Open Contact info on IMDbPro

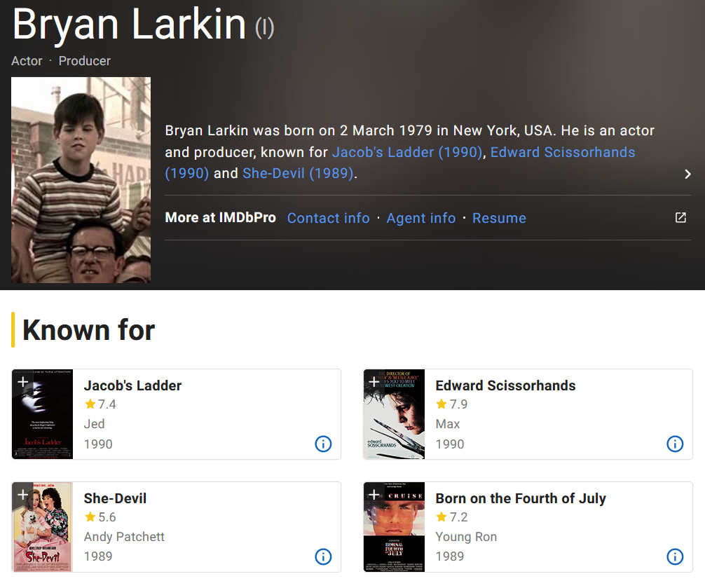pyautogui.click(x=328, y=218)
